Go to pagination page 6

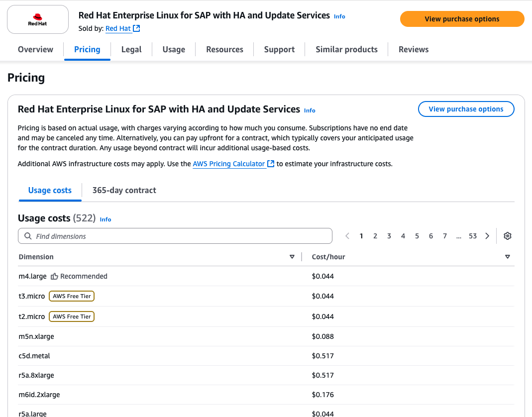pos(431,236)
